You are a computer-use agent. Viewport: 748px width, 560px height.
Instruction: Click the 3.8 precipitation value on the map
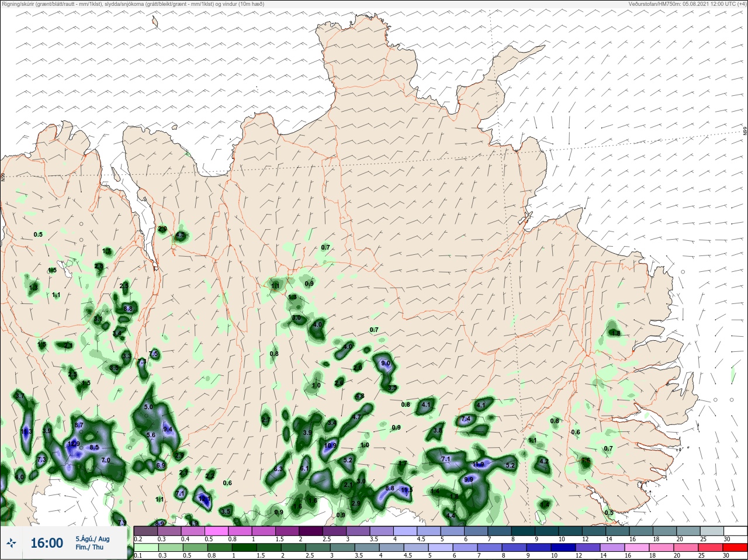(438, 430)
